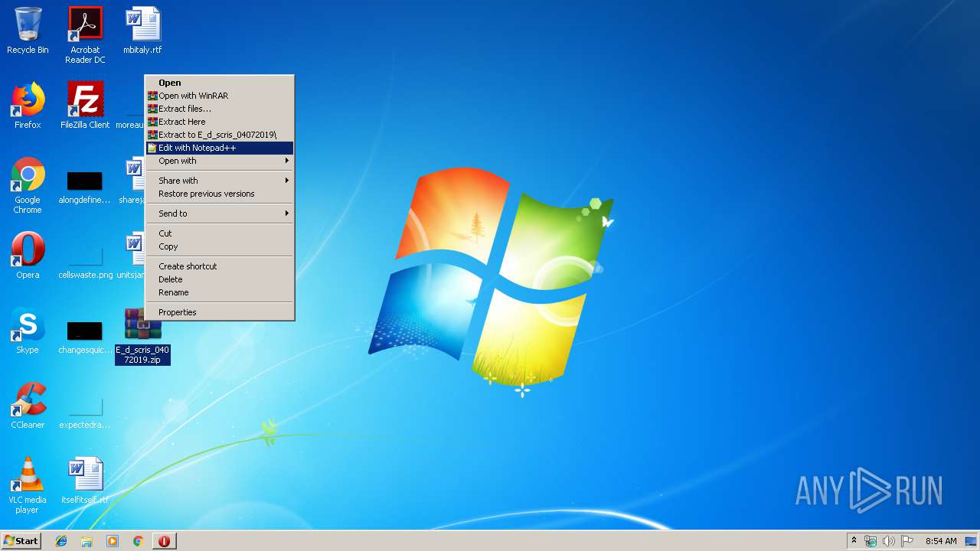Select the changesquic file icon
Viewport: 980px width, 551px height.
[x=85, y=339]
